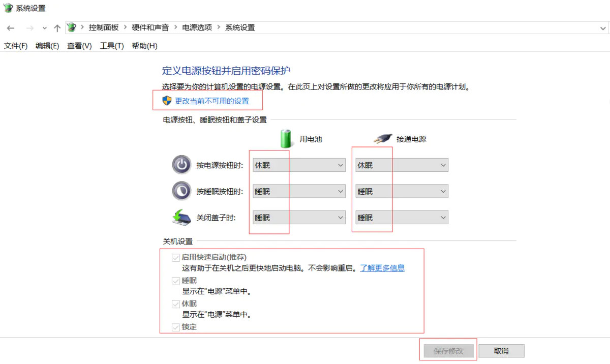
Task: Click the back navigation arrow
Action: (x=11, y=28)
